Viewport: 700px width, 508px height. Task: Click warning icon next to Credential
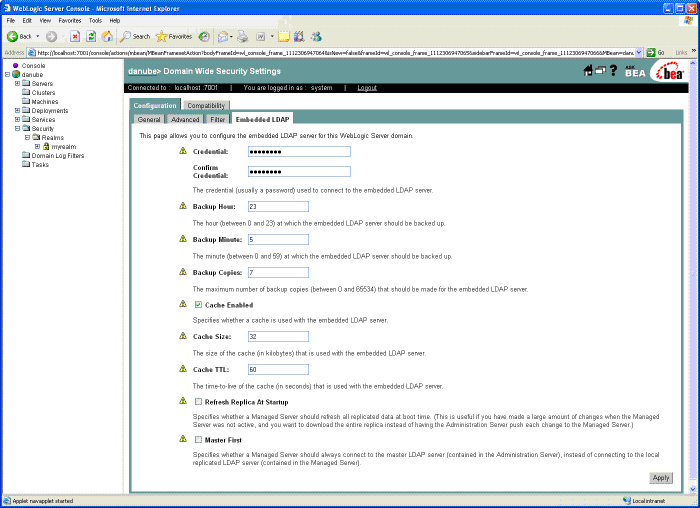pos(183,151)
